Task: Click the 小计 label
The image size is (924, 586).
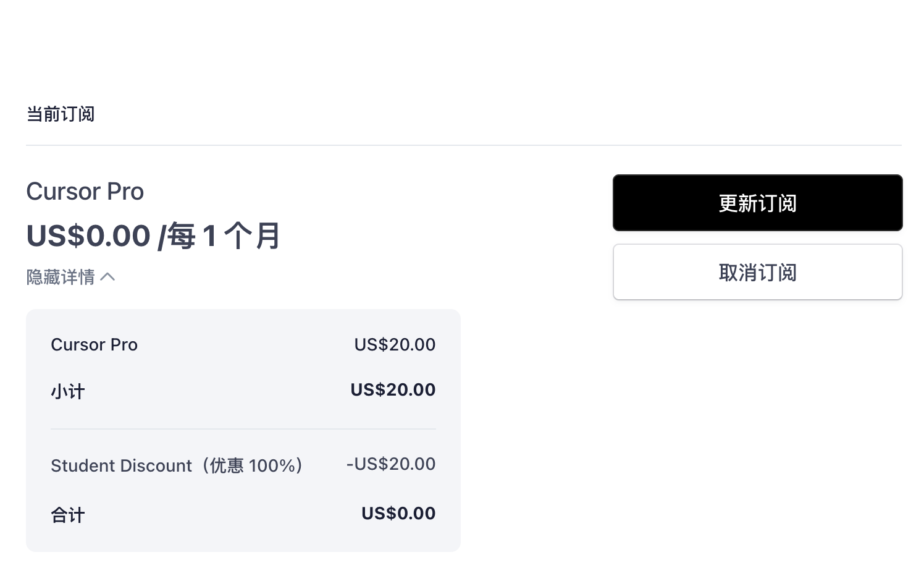Action: tap(68, 391)
